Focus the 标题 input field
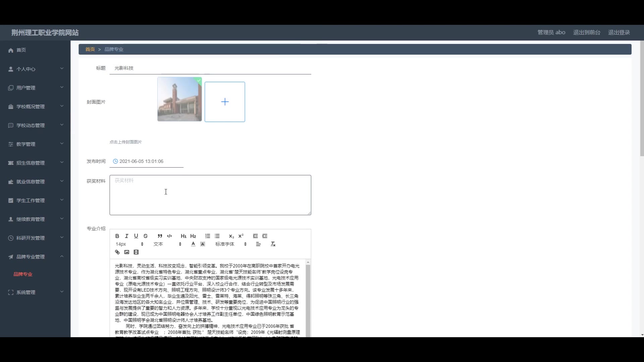 tap(210, 68)
